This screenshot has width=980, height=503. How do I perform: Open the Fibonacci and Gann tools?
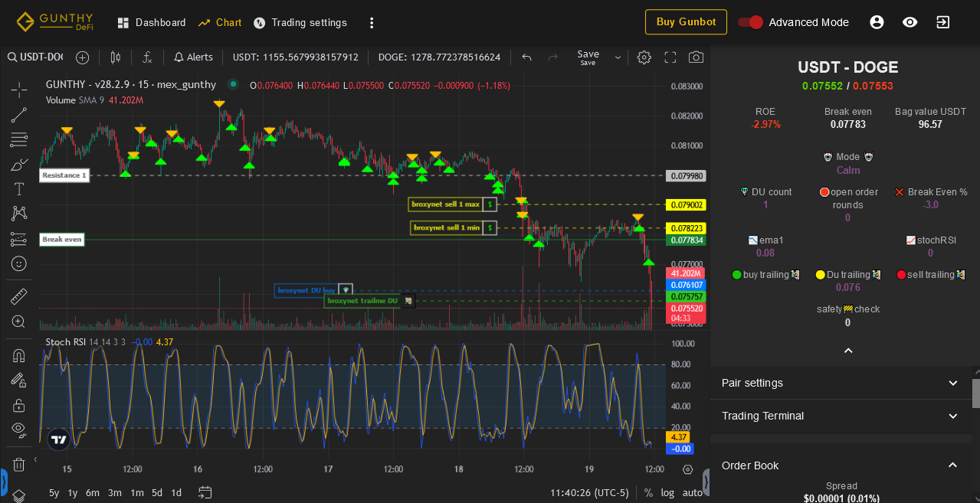click(19, 139)
